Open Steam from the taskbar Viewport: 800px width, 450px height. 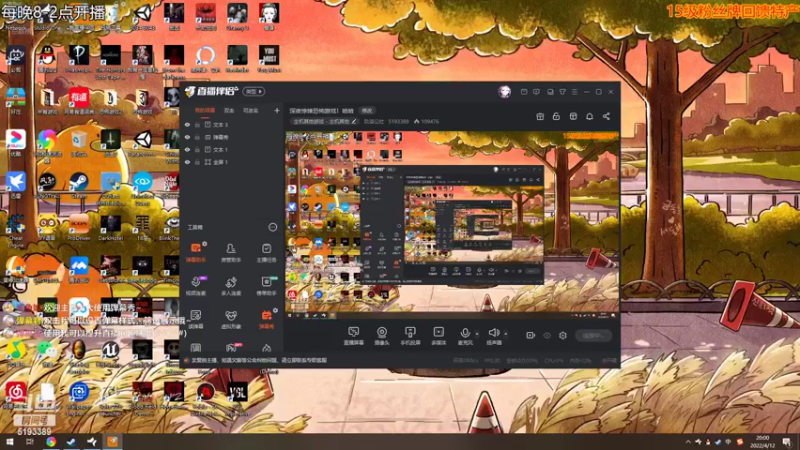tap(71, 442)
